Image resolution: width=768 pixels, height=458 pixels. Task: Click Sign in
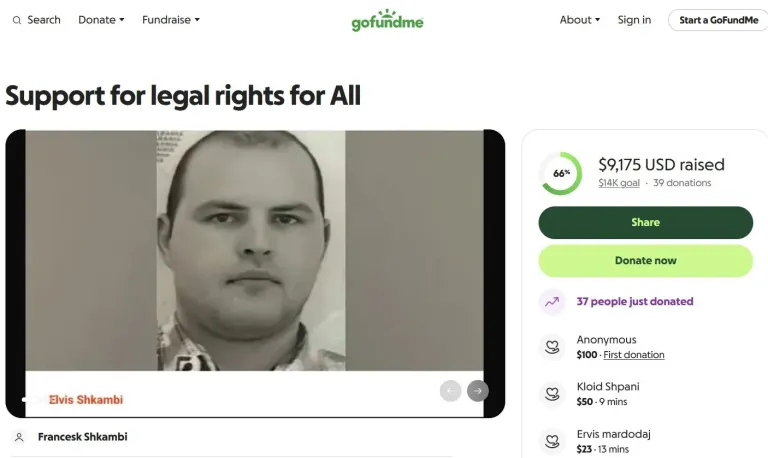634,20
